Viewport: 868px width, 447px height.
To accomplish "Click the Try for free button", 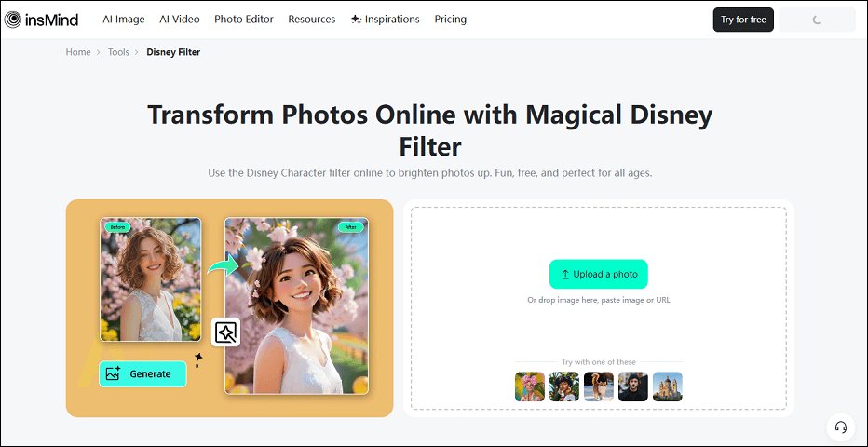I will coord(743,20).
